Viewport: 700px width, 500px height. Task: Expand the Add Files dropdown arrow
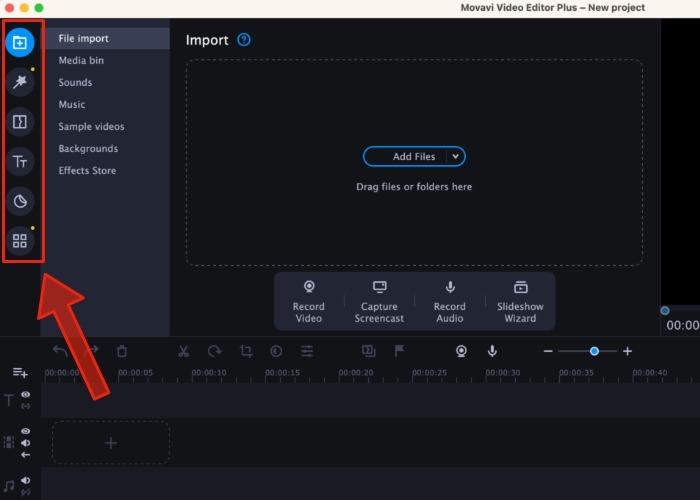click(455, 156)
